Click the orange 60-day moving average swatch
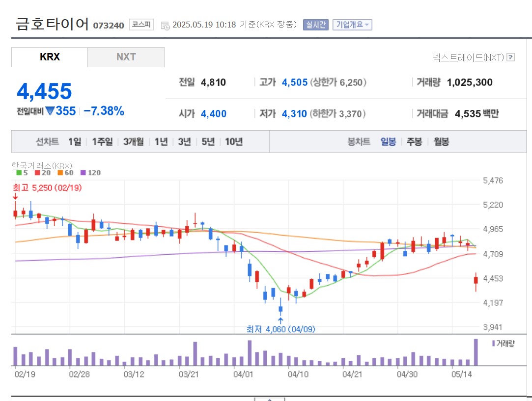Viewport: 532px width, 401px height. pos(60,173)
